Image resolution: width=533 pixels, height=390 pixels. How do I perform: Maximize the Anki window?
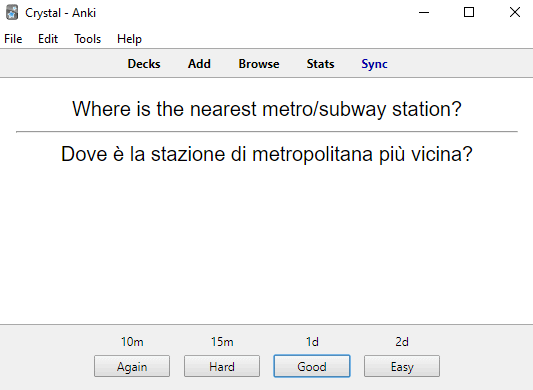469,13
